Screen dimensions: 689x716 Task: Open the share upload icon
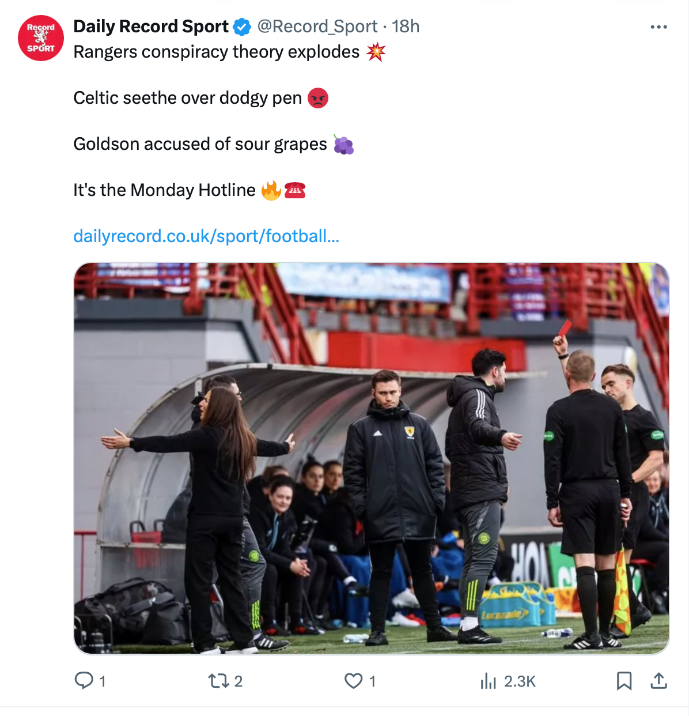[658, 681]
